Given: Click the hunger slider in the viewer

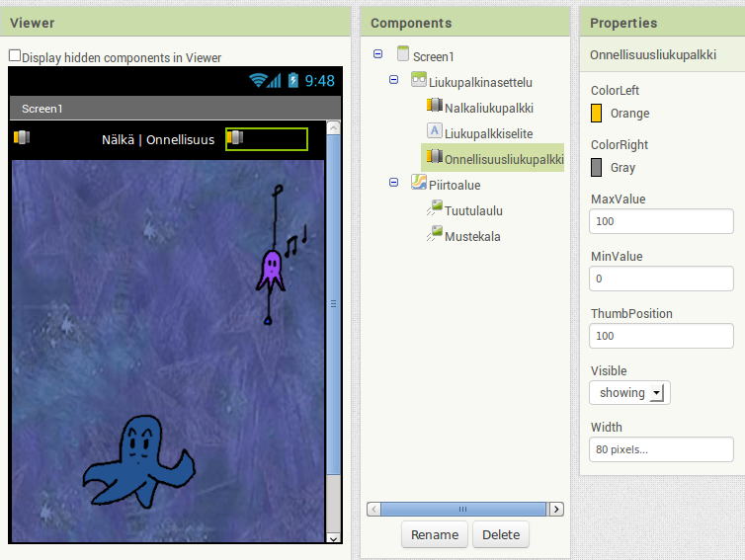Looking at the screenshot, I should click(x=22, y=137).
